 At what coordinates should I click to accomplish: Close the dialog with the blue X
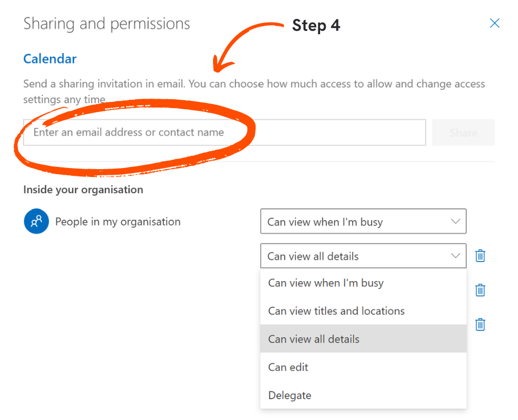coord(494,23)
